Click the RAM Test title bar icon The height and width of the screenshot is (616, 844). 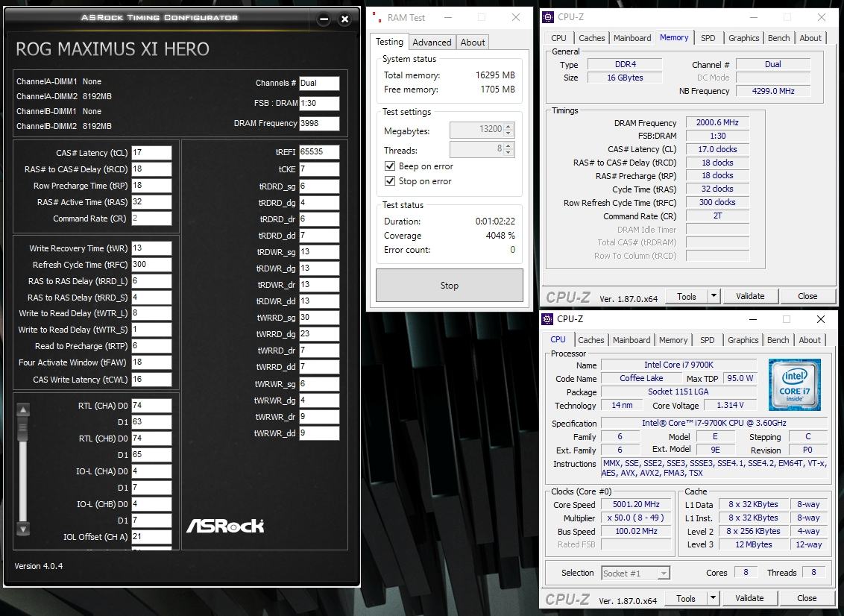click(377, 17)
